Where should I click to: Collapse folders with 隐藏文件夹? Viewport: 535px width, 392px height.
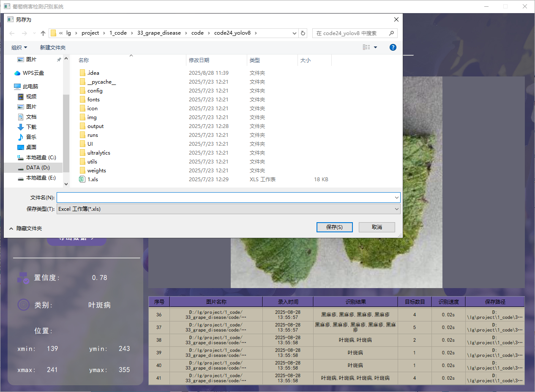click(25, 229)
